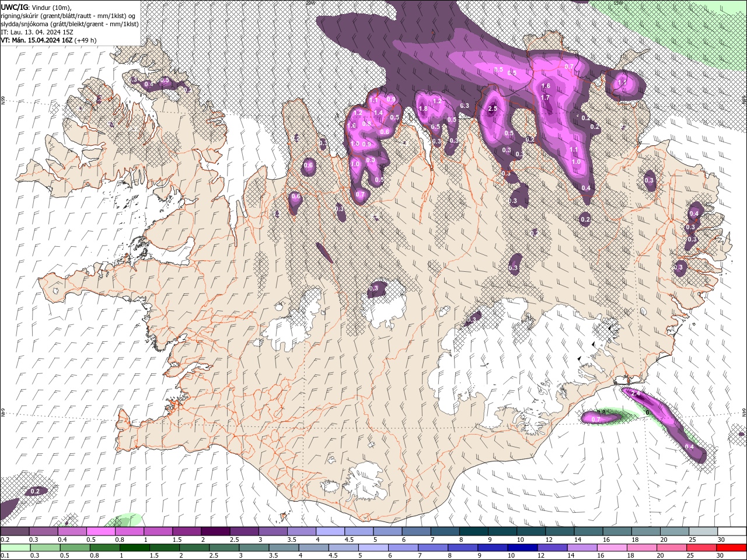The image size is (747, 560).
Task: Pick the white final swatch after 30 on snow scale
Action: pyautogui.click(x=732, y=531)
